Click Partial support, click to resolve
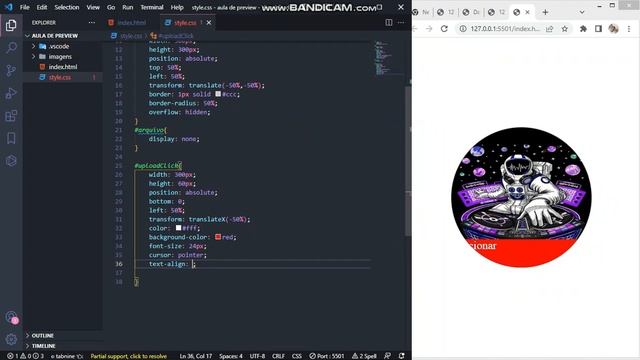 click(129, 356)
